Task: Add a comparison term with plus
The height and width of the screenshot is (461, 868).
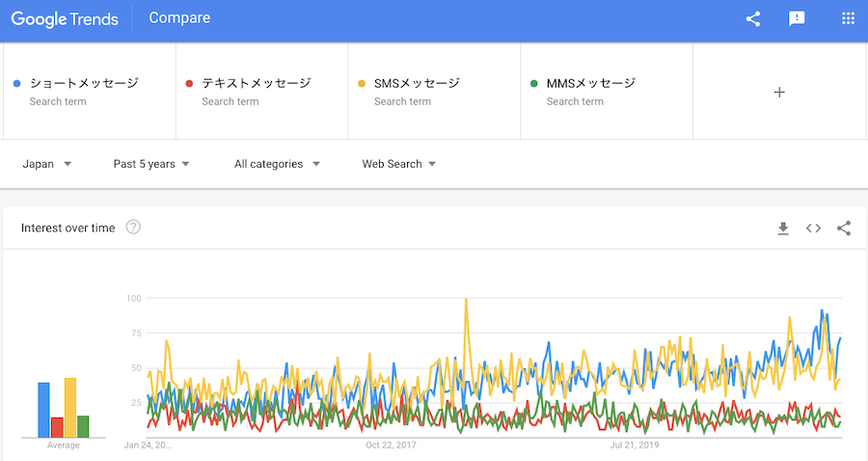Action: click(779, 92)
